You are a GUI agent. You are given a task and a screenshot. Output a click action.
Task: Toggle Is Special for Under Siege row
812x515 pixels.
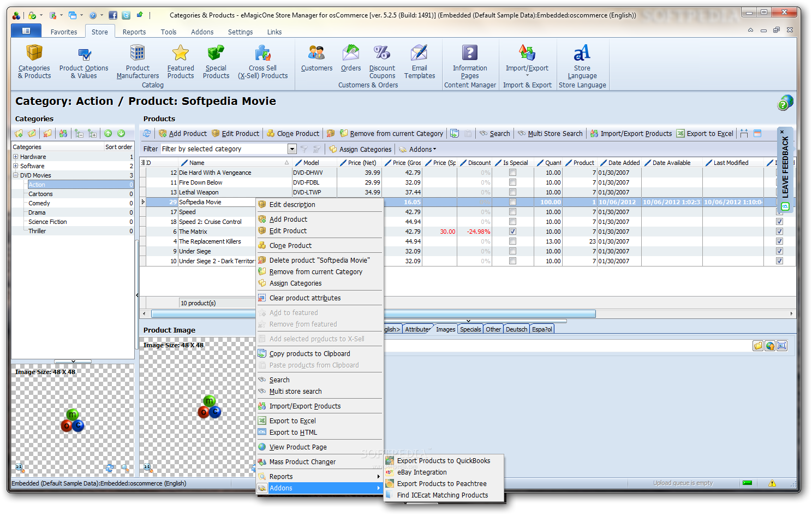512,251
